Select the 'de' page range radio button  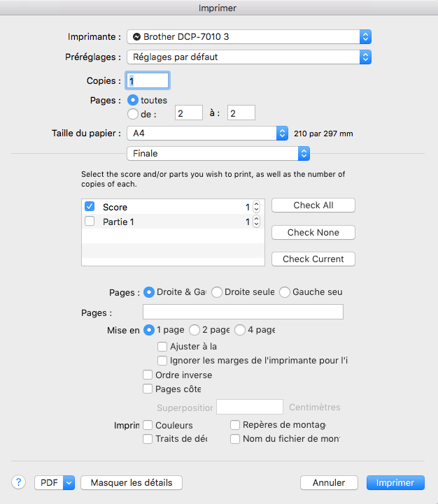click(133, 114)
